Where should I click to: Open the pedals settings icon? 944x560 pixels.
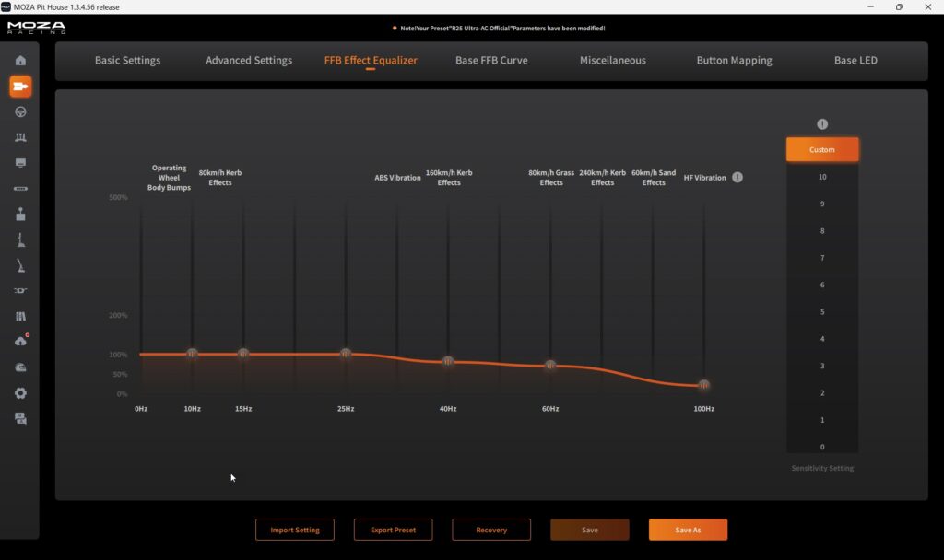click(20, 137)
